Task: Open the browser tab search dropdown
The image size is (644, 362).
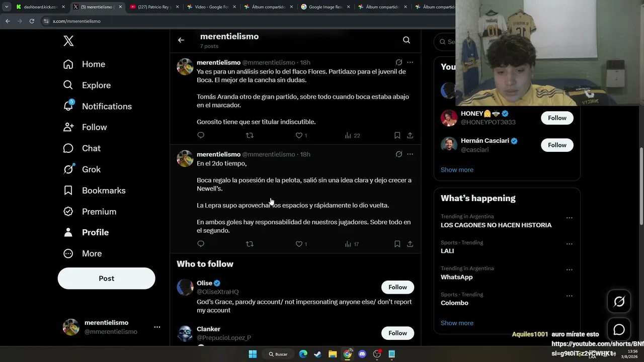Action: point(6,7)
